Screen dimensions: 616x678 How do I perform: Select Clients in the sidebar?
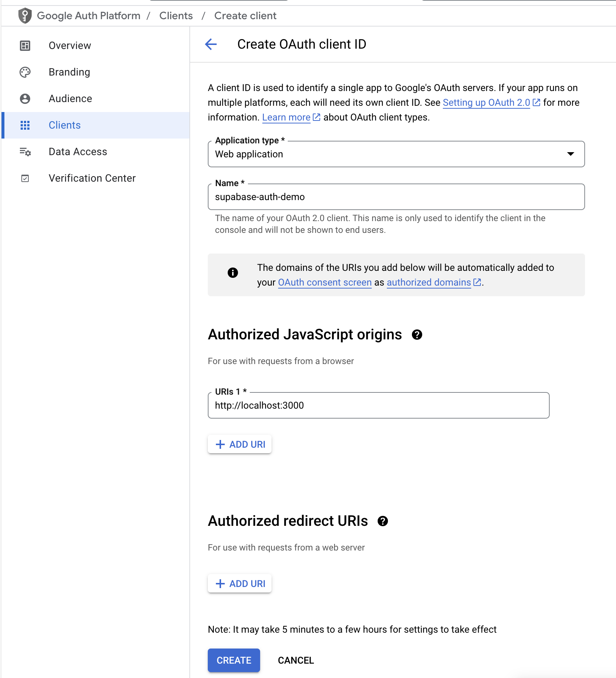[x=96, y=125]
